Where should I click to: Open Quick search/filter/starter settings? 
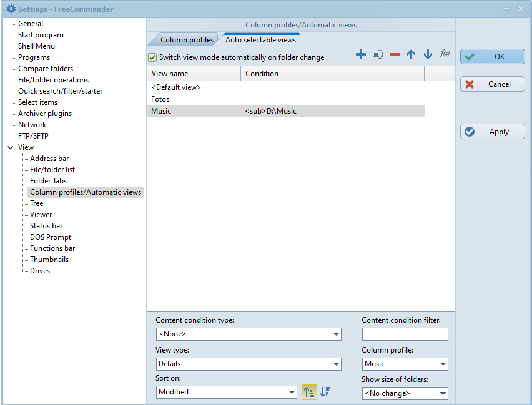pos(60,91)
